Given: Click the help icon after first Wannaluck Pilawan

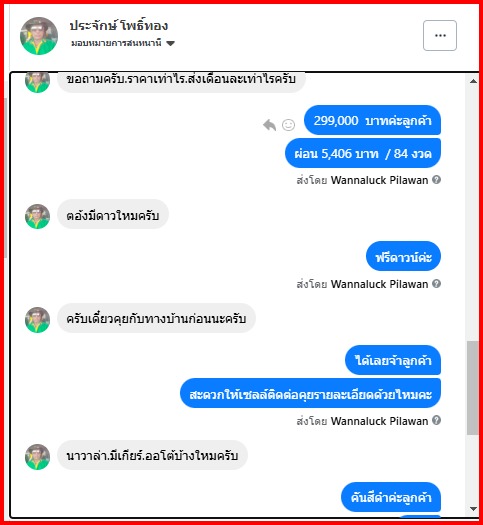Looking at the screenshot, I should 436,180.
